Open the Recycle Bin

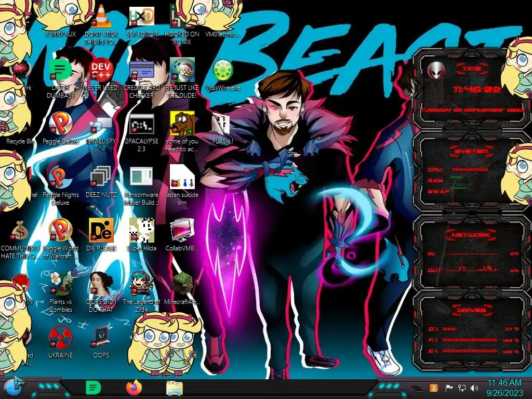coord(20,141)
